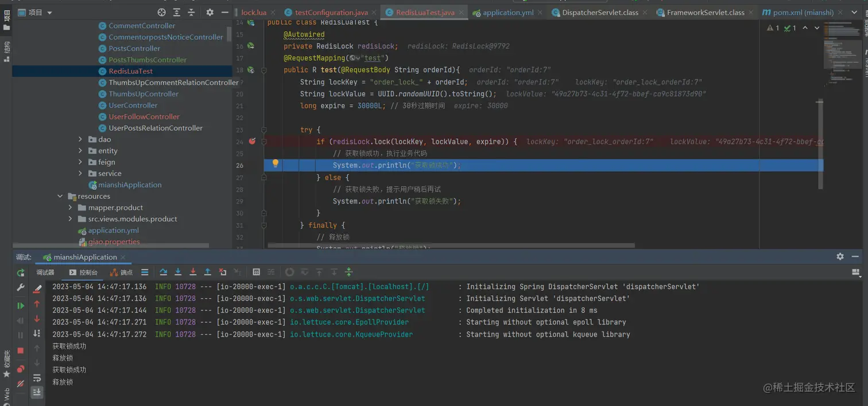Fold the else block at line 27
This screenshot has height=406, width=868.
(264, 177)
